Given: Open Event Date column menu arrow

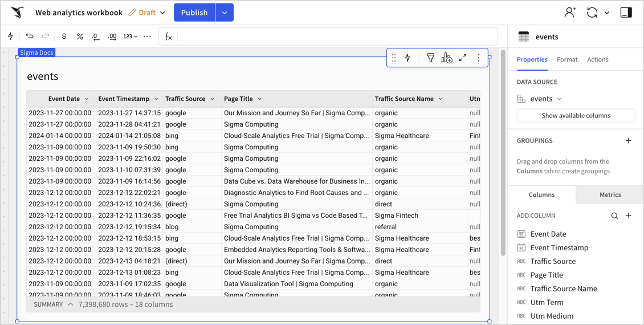Looking at the screenshot, I should tap(87, 99).
